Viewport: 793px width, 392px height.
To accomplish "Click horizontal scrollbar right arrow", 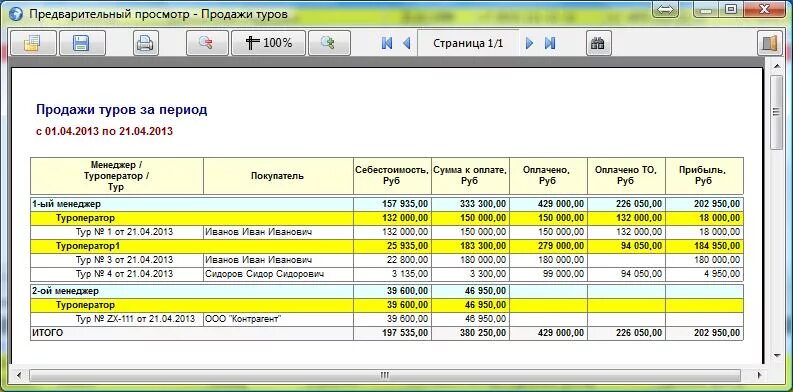I will pyautogui.click(x=759, y=375).
